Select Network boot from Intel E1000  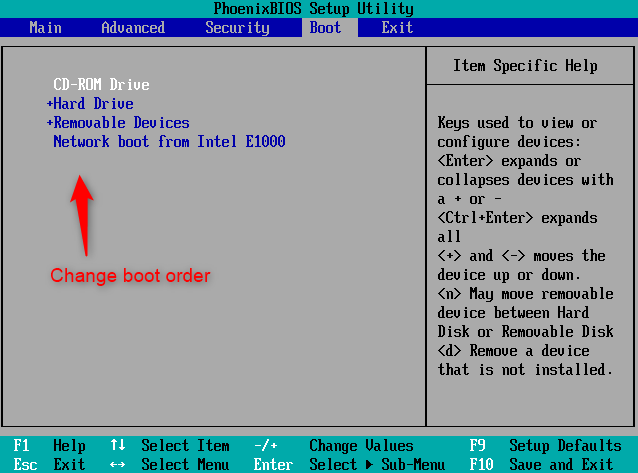(169, 142)
